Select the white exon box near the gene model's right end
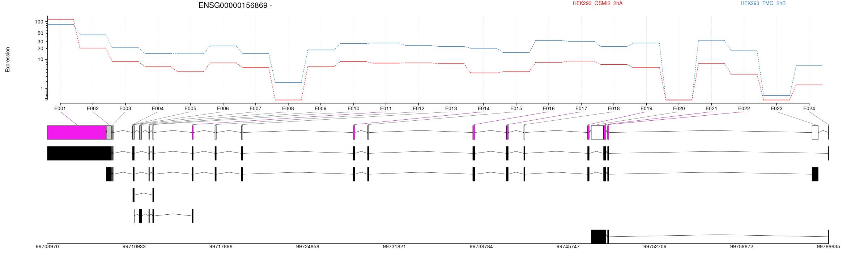Screen dimensions: 868x253 [x=815, y=132]
